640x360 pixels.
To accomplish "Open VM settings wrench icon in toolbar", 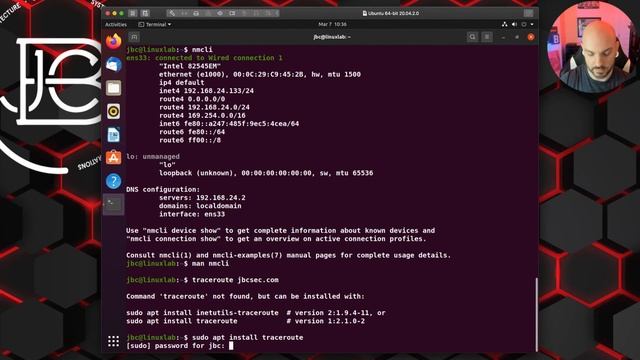I will point(172,13).
